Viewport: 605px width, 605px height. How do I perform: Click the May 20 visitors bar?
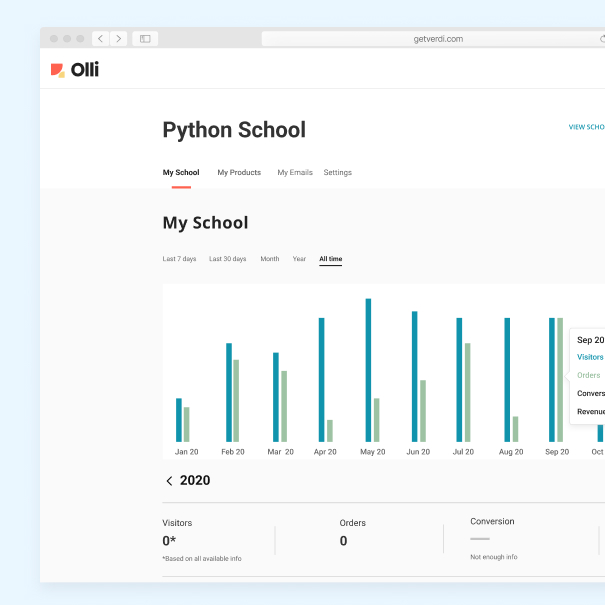click(x=368, y=370)
